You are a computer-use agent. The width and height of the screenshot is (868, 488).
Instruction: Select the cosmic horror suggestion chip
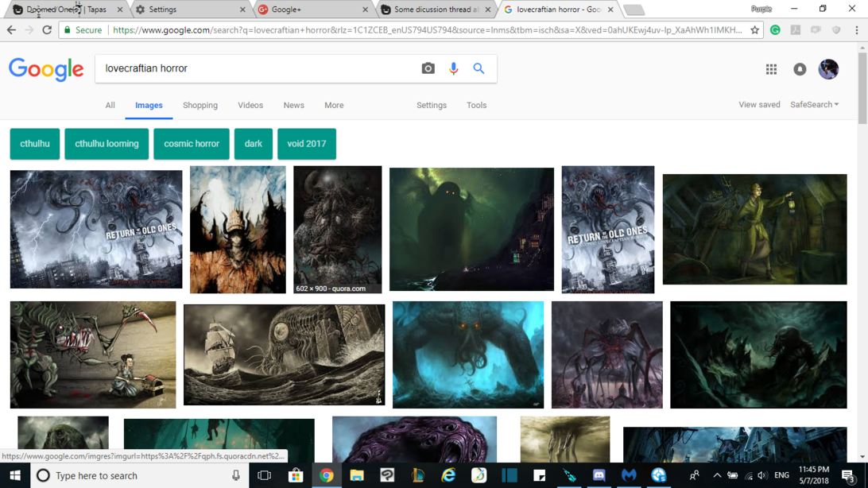click(192, 144)
